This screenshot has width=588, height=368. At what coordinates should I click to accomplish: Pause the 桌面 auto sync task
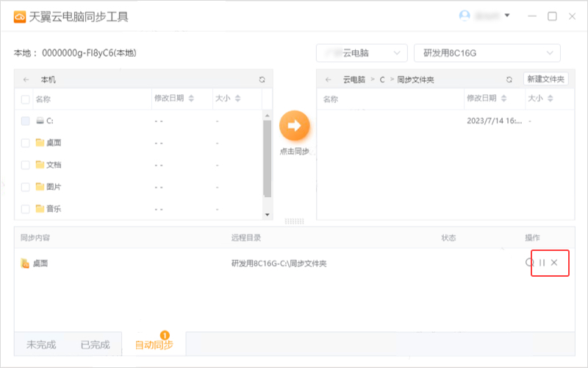(x=542, y=263)
